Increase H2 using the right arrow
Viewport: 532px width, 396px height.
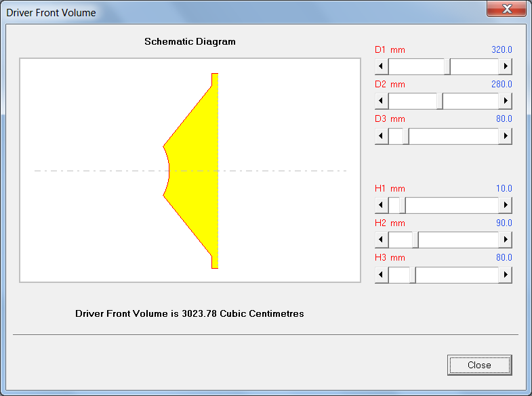(x=505, y=240)
